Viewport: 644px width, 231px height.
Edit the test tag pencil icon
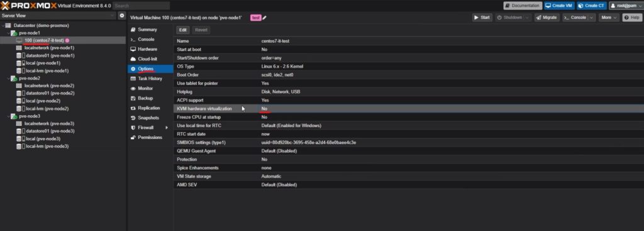[x=264, y=18]
